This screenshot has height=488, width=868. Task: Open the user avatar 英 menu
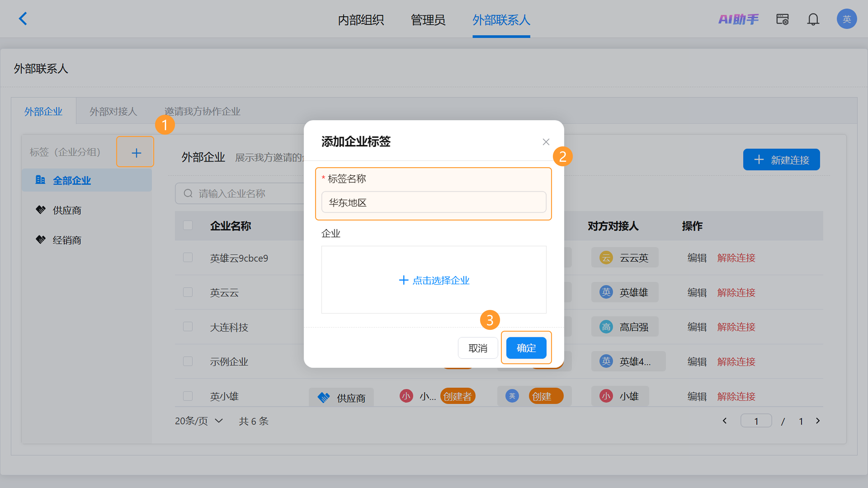point(847,19)
